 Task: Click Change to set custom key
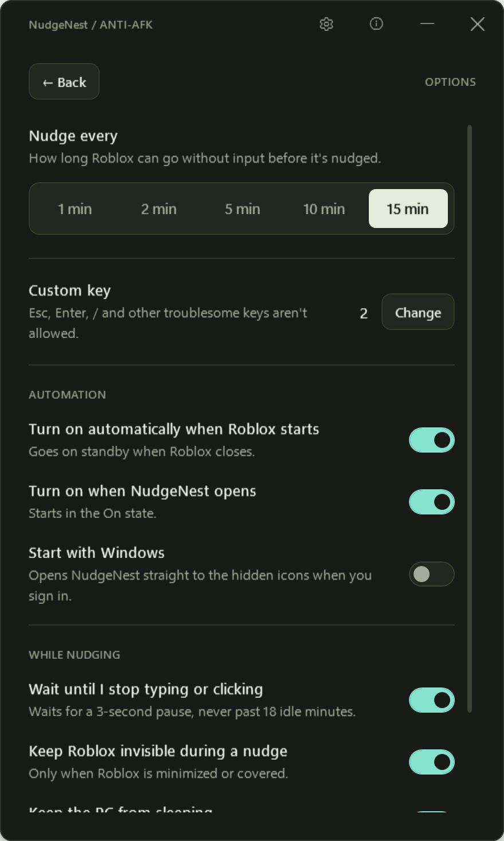[418, 312]
